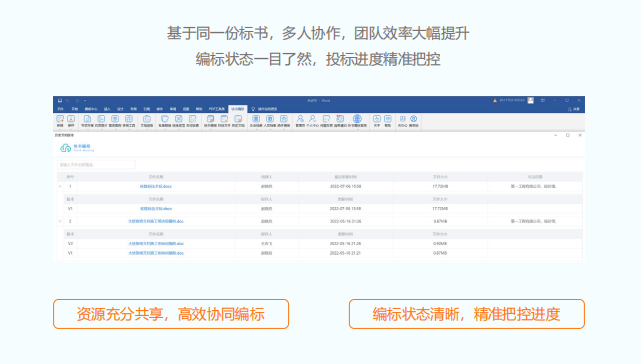Click the account avatar in the title bar
This screenshot has height=364, width=641.
pyautogui.click(x=531, y=101)
